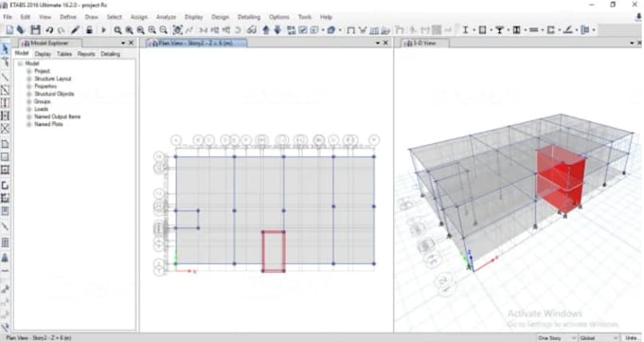The width and height of the screenshot is (644, 342).
Task: Open the Analyze menu
Action: (x=166, y=17)
